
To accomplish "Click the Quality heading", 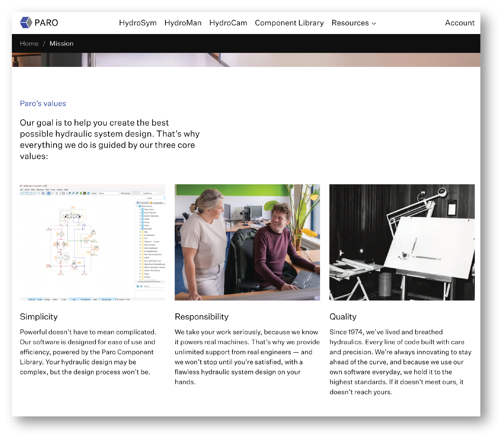I will pyautogui.click(x=343, y=317).
